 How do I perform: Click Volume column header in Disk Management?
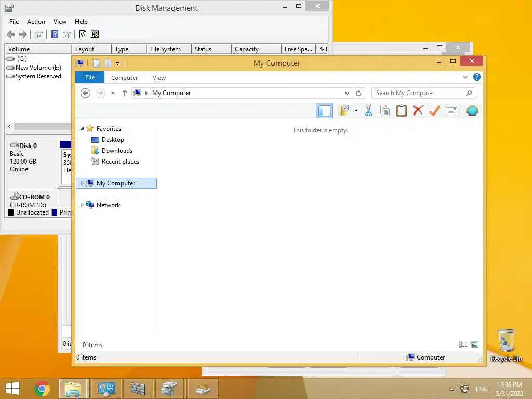(x=38, y=49)
